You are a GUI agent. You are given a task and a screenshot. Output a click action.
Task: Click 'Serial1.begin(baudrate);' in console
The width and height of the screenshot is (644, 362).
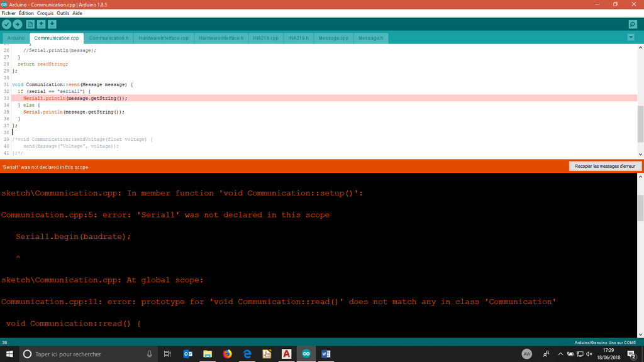coord(73,236)
